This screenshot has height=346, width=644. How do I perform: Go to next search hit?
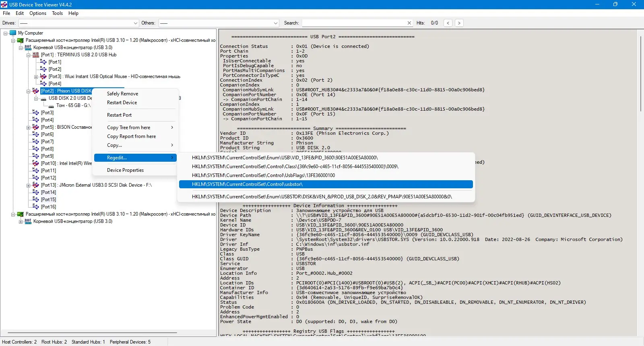[459, 23]
